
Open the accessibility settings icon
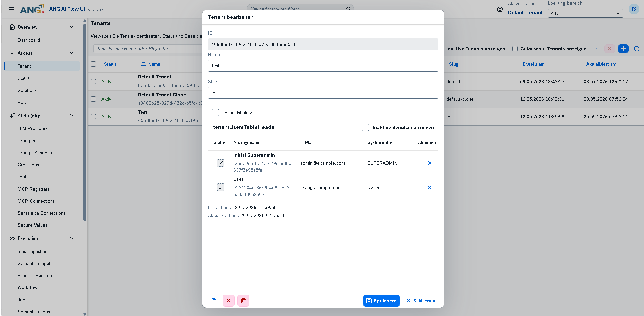click(500, 9)
